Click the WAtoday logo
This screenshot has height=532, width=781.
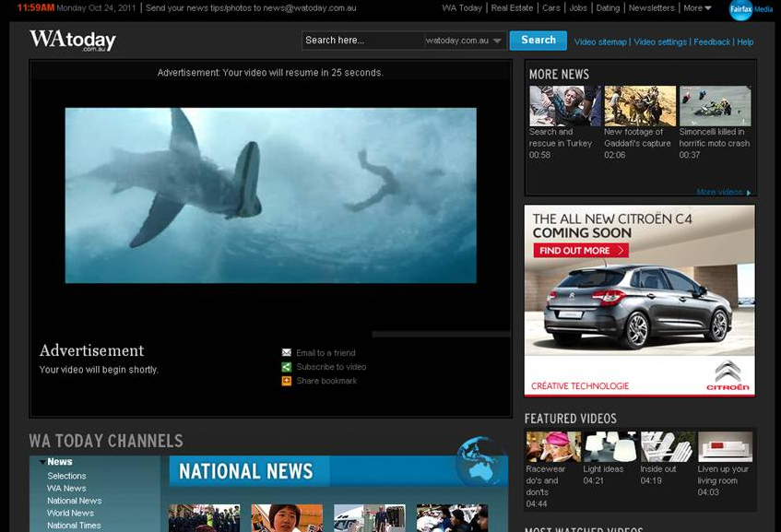(72, 41)
